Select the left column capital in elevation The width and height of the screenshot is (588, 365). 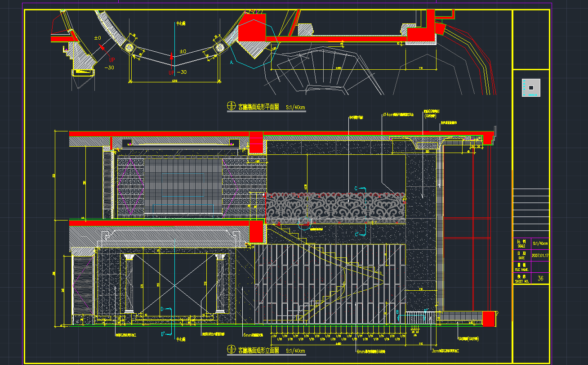129,257
